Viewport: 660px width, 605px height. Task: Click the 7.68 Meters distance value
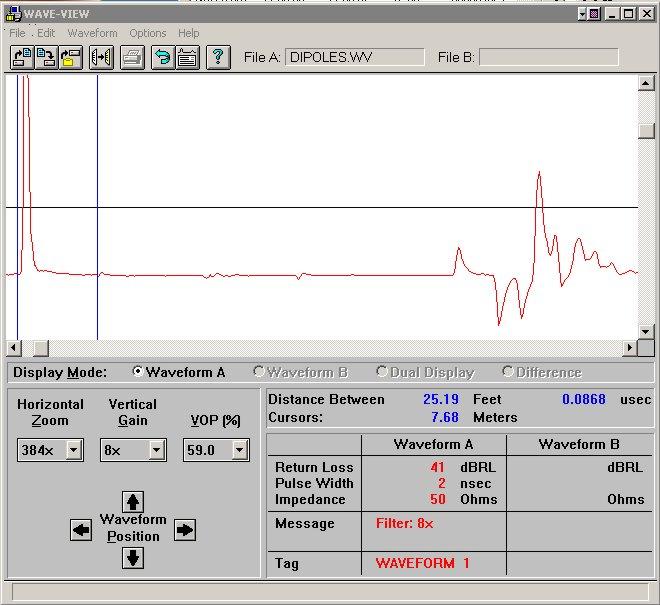[445, 417]
